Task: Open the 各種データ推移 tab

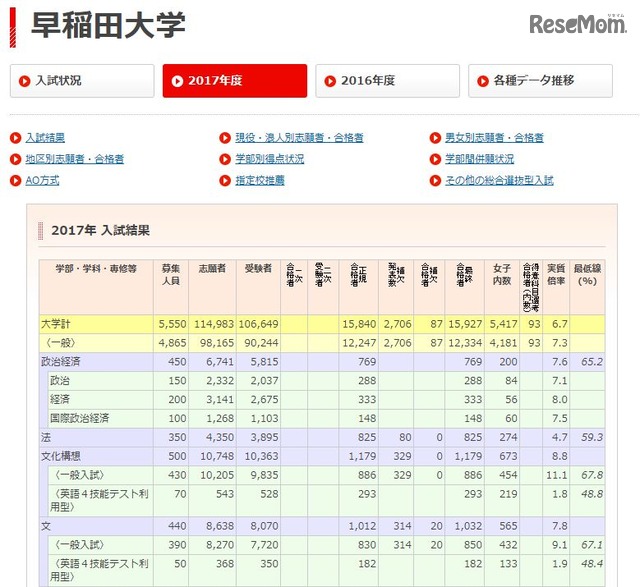Action: coord(540,81)
